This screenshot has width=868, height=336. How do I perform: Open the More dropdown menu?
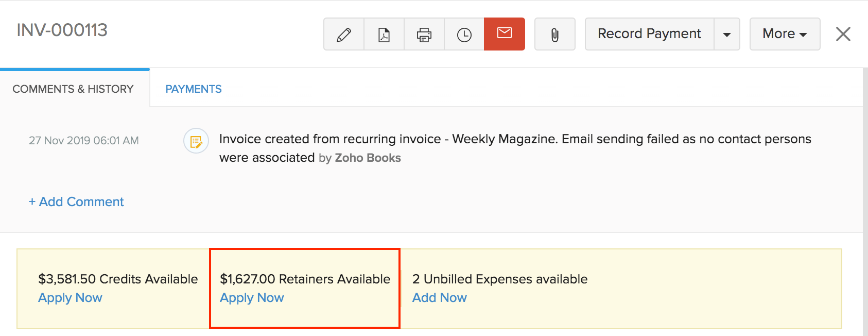pyautogui.click(x=785, y=34)
